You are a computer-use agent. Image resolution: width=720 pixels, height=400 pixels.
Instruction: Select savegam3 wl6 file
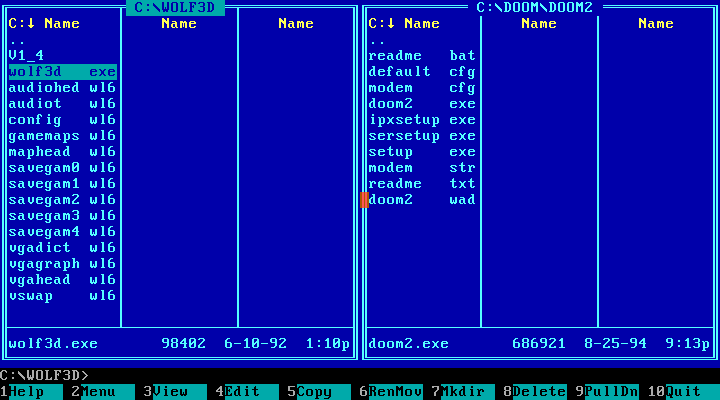(x=62, y=216)
